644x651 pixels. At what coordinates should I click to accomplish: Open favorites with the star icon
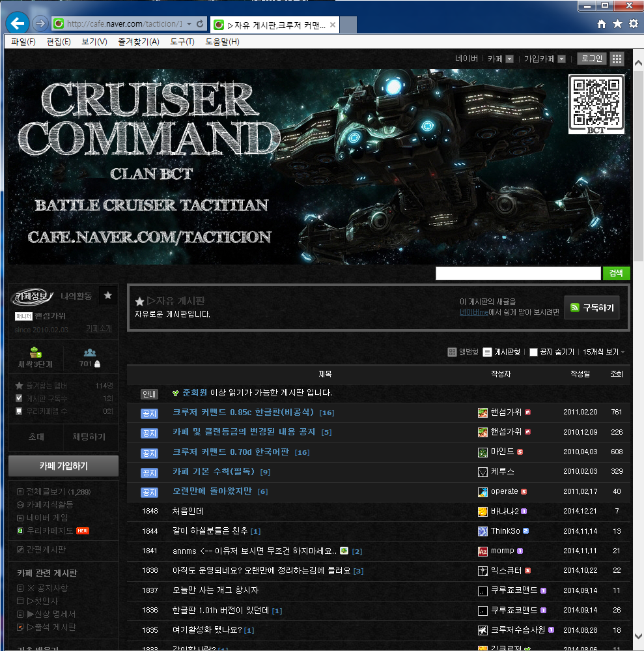[x=617, y=23]
